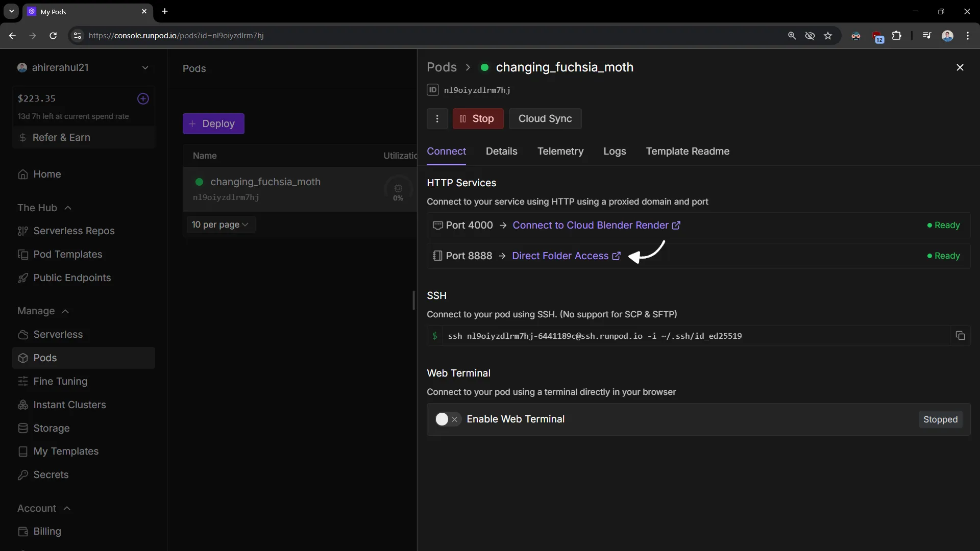Go to Instant Clusters
The width and height of the screenshot is (980, 551).
pos(69,405)
